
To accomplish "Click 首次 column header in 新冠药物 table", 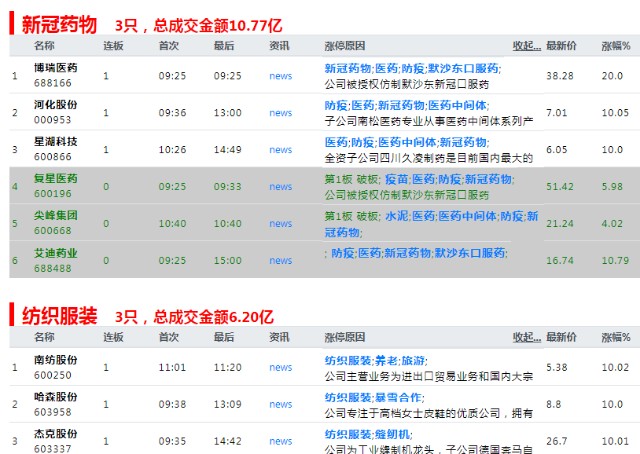I will pyautogui.click(x=169, y=46).
